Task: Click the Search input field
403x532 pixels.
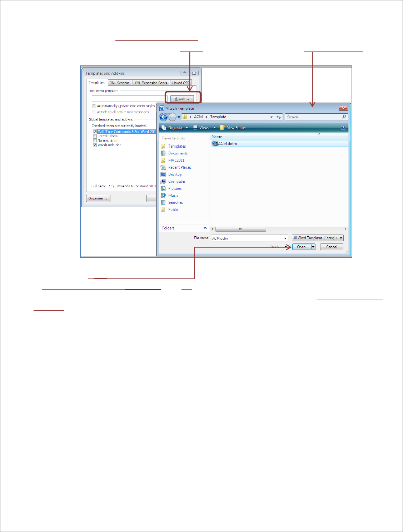Action: [x=313, y=117]
